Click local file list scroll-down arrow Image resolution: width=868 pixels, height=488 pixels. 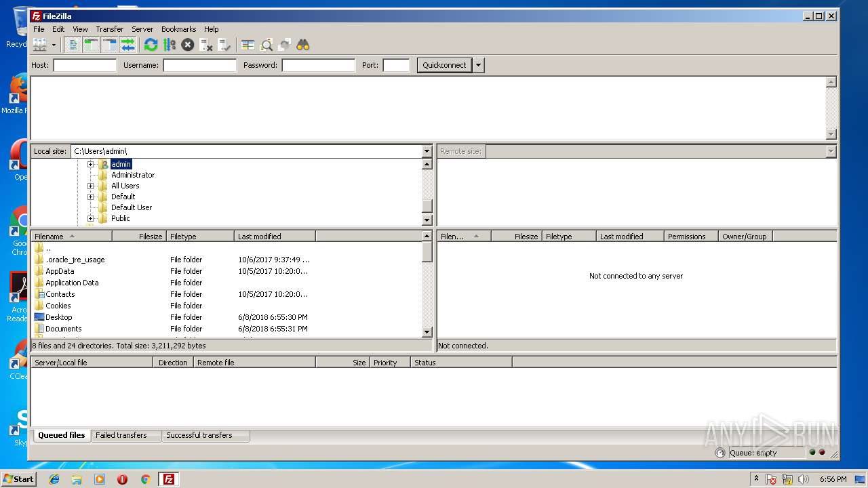point(427,332)
